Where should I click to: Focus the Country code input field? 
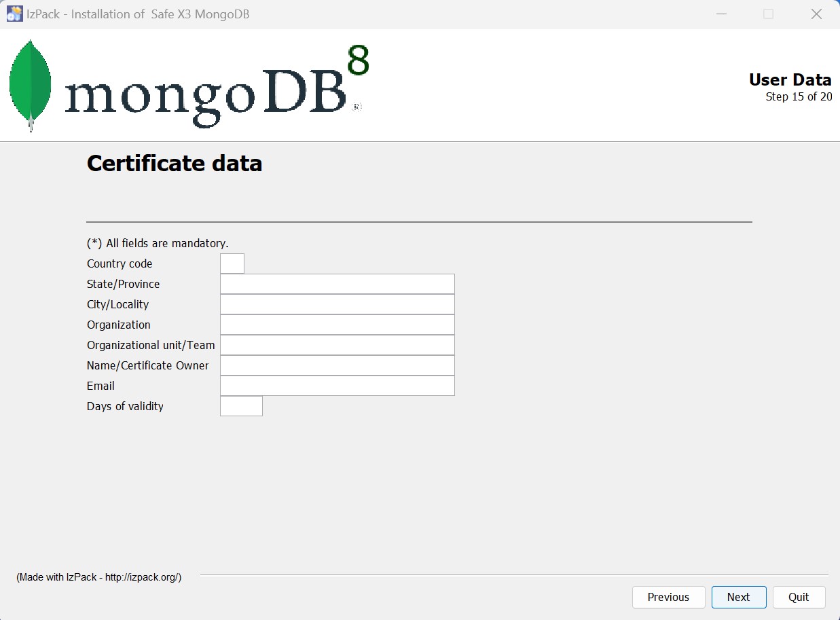pyautogui.click(x=232, y=263)
